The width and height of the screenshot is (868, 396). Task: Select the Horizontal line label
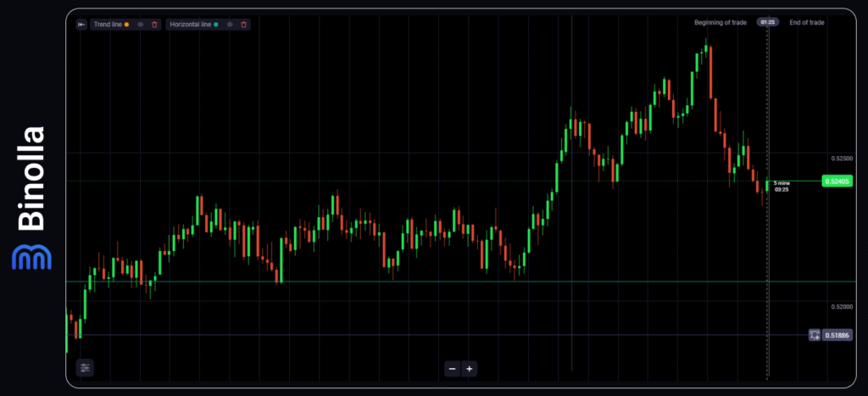pos(191,25)
